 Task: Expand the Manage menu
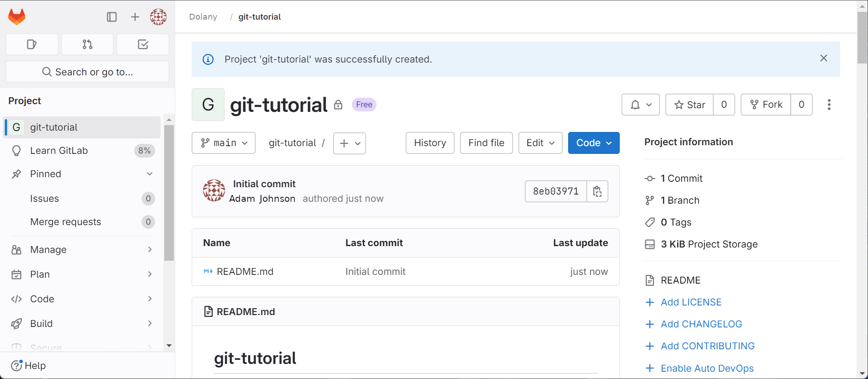[x=83, y=250]
